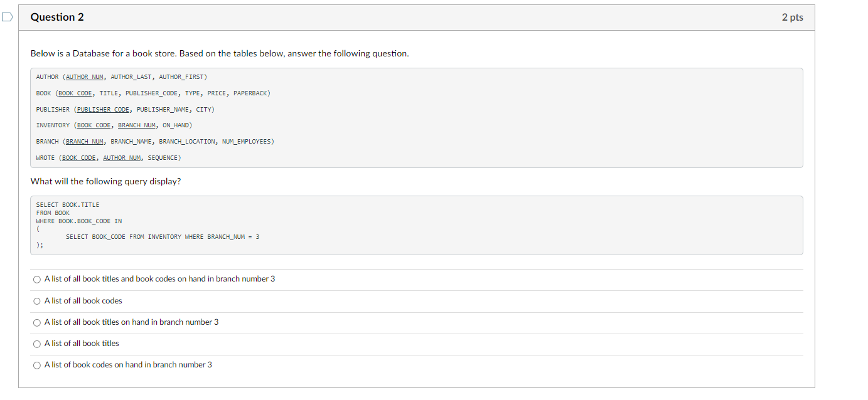Screen dimensions: 868x400
Task: Click the Question 2 header
Action: click(57, 17)
